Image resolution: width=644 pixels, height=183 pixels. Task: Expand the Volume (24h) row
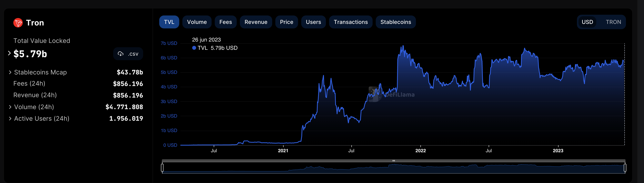10,107
